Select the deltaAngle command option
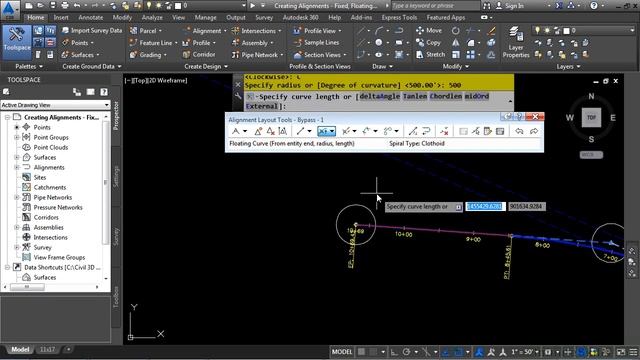Image resolution: width=640 pixels, height=360 pixels. click(379, 96)
